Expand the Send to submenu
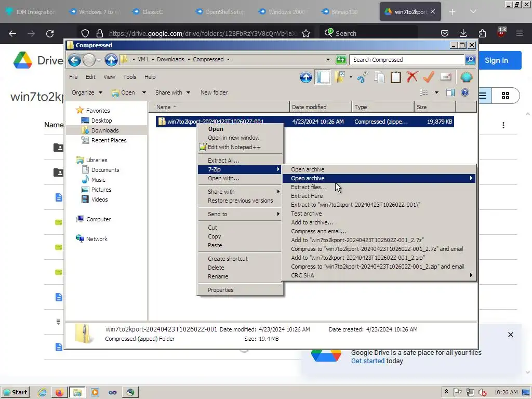This screenshot has width=532, height=399. point(240,214)
